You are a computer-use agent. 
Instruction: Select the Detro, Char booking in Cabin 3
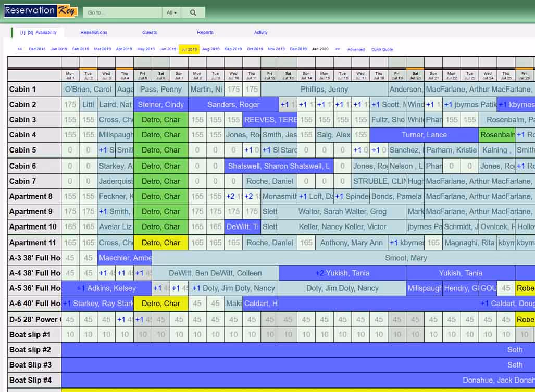[160, 120]
